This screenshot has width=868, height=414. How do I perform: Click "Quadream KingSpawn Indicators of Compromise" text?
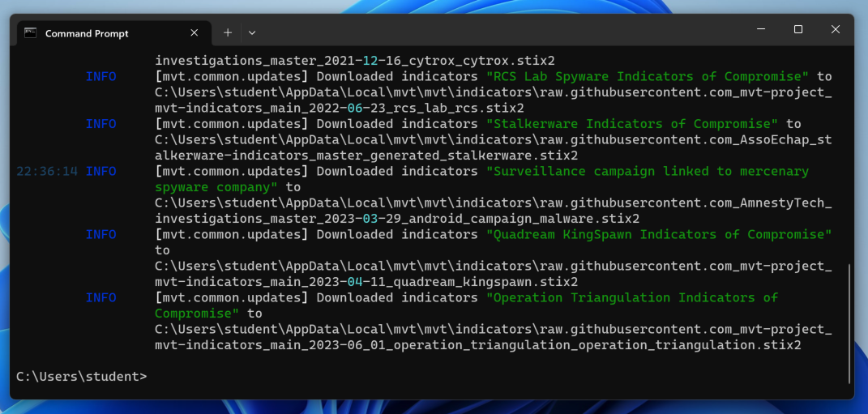(x=659, y=235)
